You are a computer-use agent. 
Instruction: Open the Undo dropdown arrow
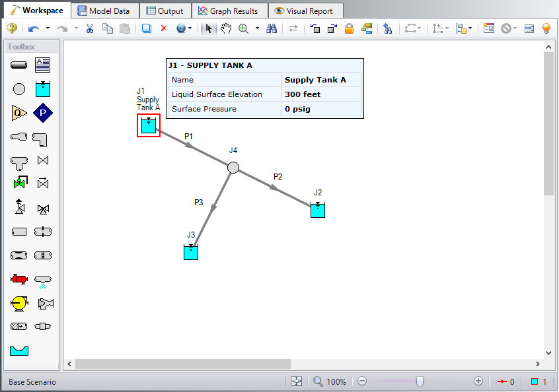48,28
